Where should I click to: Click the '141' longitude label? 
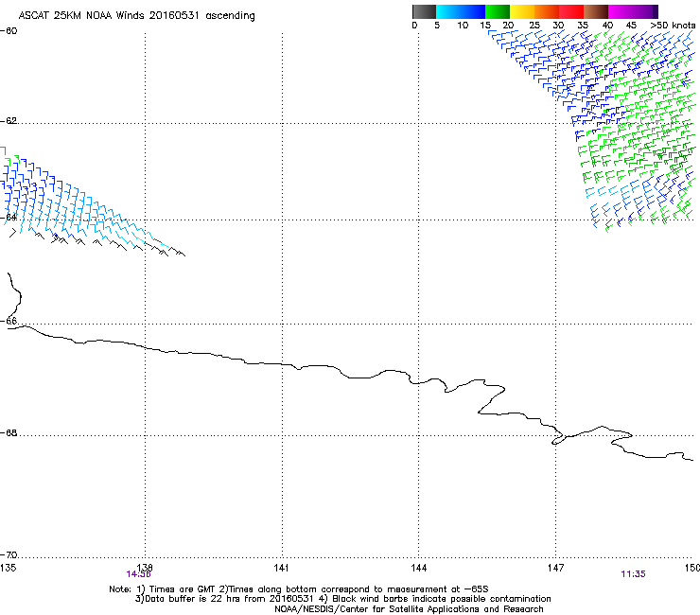281,568
